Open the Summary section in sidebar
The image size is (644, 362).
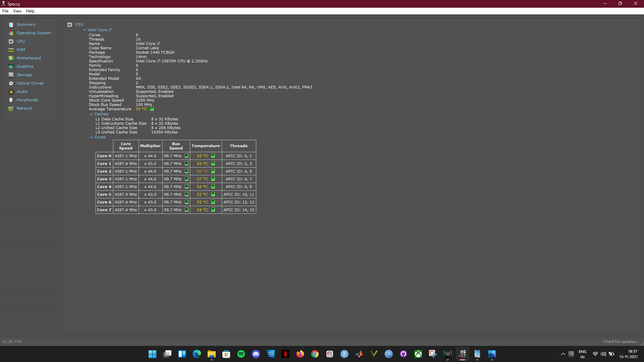click(26, 24)
